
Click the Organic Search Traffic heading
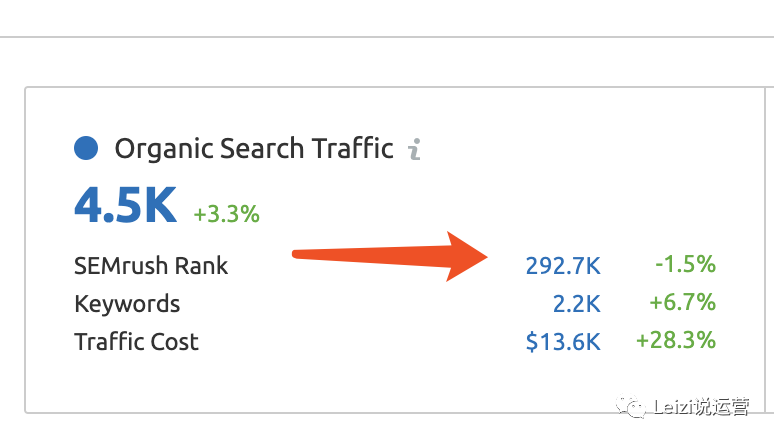click(x=254, y=149)
